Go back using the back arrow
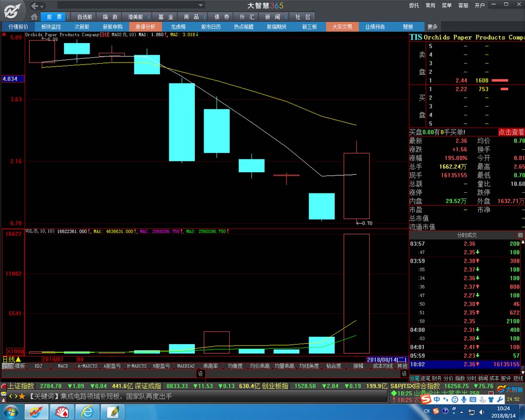The width and height of the screenshot is (525, 420). [34, 6]
